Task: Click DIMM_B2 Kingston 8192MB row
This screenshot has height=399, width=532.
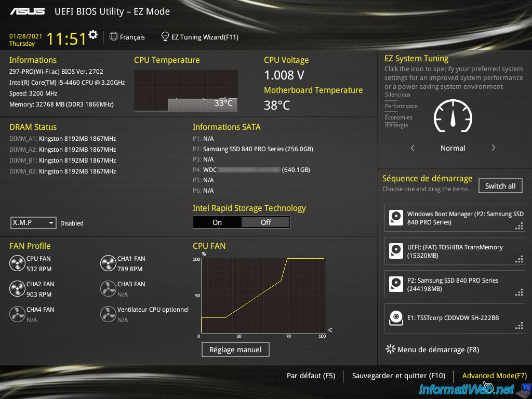Action: coord(63,171)
